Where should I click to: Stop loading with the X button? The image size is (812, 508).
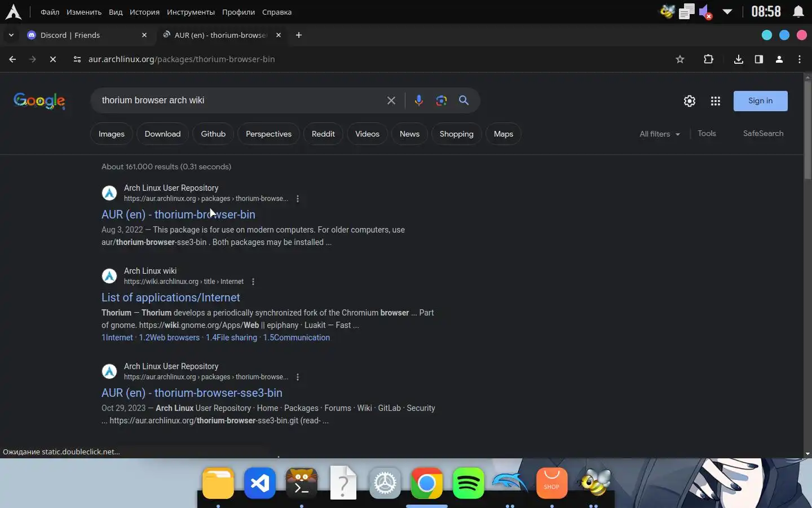pyautogui.click(x=52, y=59)
